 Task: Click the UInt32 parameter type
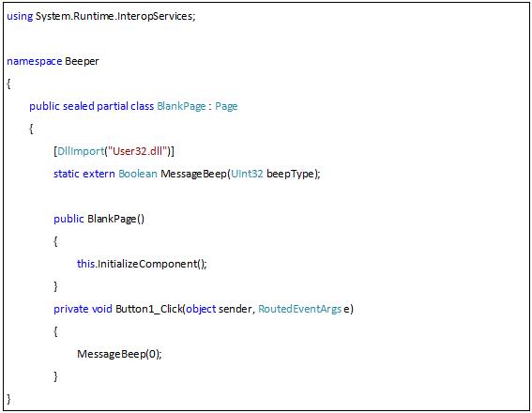tap(247, 174)
